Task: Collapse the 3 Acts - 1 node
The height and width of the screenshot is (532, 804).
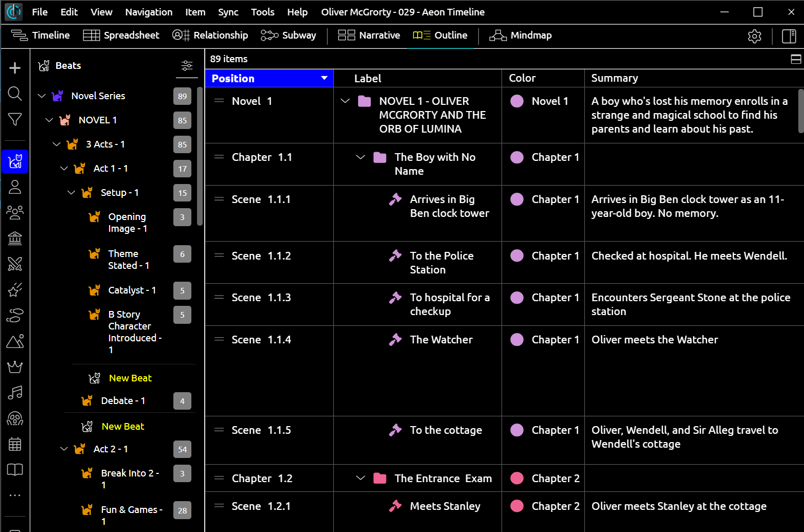Action: coord(57,144)
